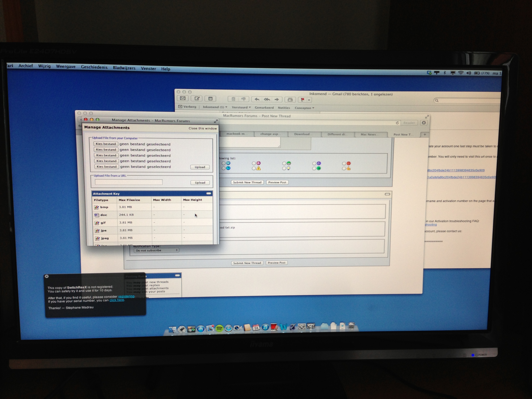Image resolution: width=532 pixels, height=399 pixels.
Task: Open a new Safari tab with plus button
Action: click(425, 135)
